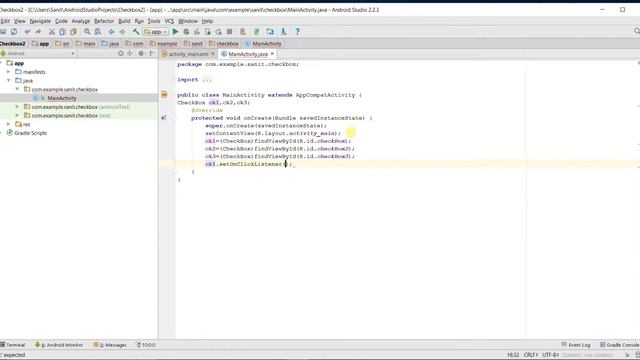
Task: Collapse the first com.example.sanit.checkbox package
Action: tap(17, 89)
